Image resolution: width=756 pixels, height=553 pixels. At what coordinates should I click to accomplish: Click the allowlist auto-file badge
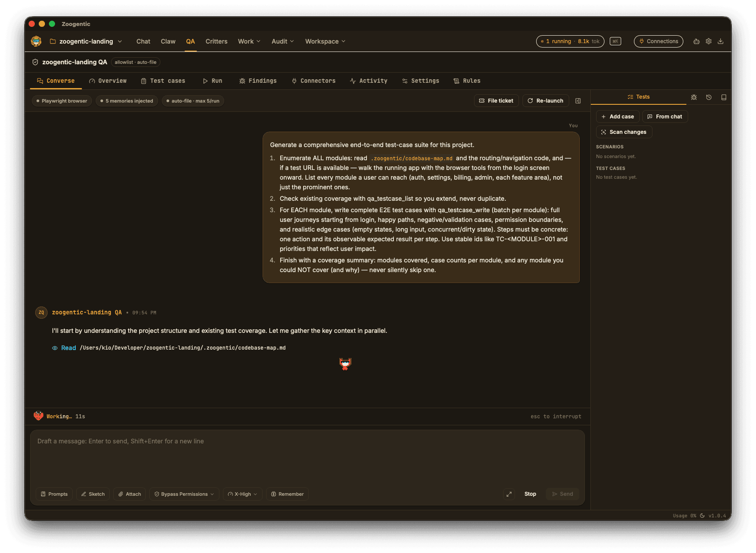(x=136, y=62)
